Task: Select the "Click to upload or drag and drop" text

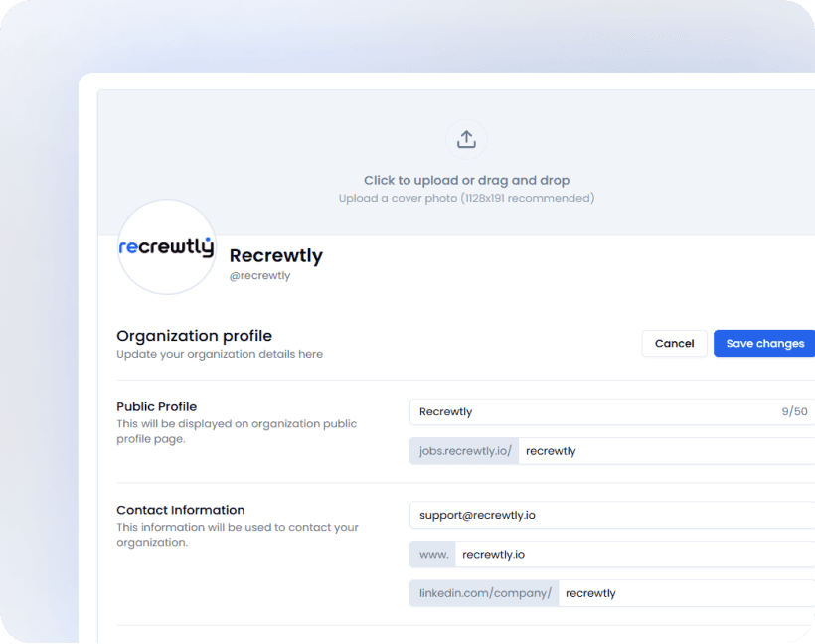Action: tap(467, 180)
